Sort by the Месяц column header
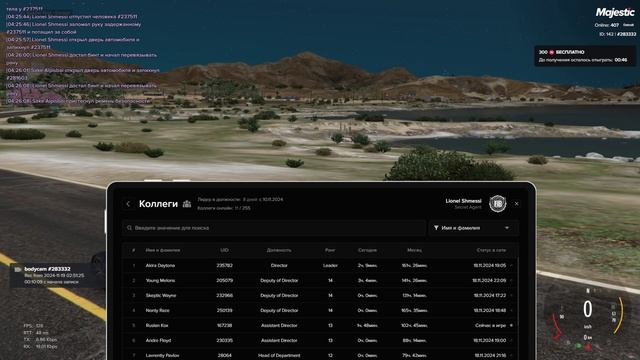The width and height of the screenshot is (640, 360). pyautogui.click(x=414, y=250)
